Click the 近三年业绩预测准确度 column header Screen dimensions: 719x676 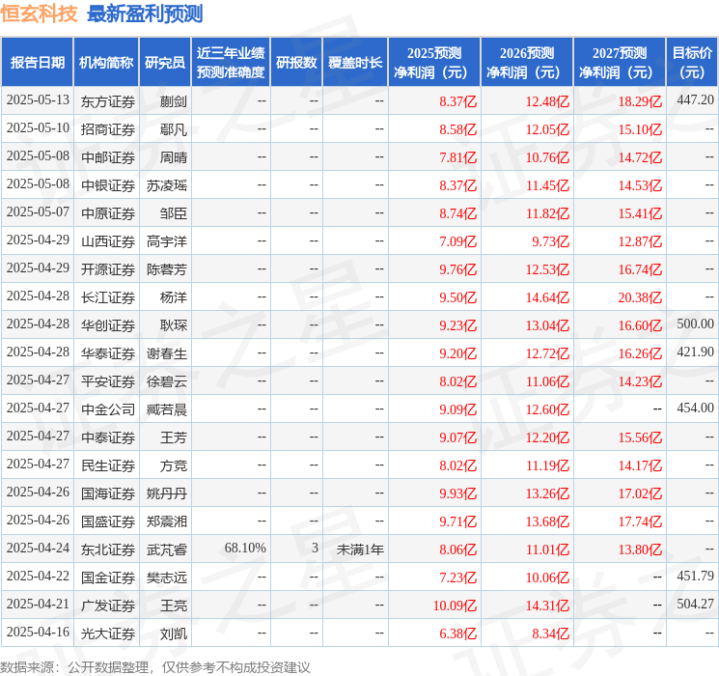231,62
